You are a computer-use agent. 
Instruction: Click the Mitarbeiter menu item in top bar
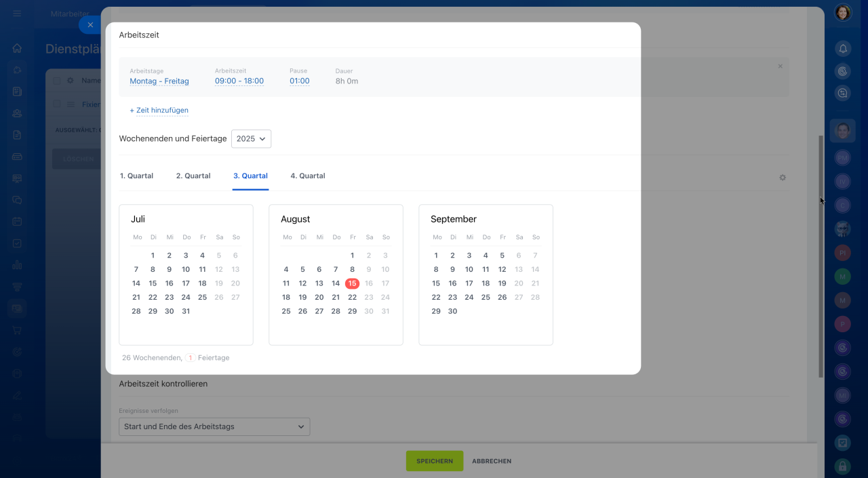tap(69, 14)
